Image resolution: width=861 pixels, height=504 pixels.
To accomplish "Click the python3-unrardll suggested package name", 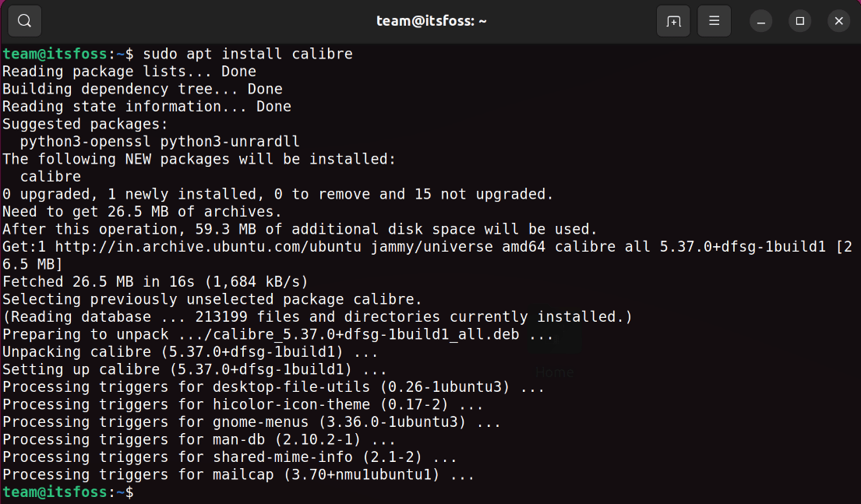I will pyautogui.click(x=230, y=142).
